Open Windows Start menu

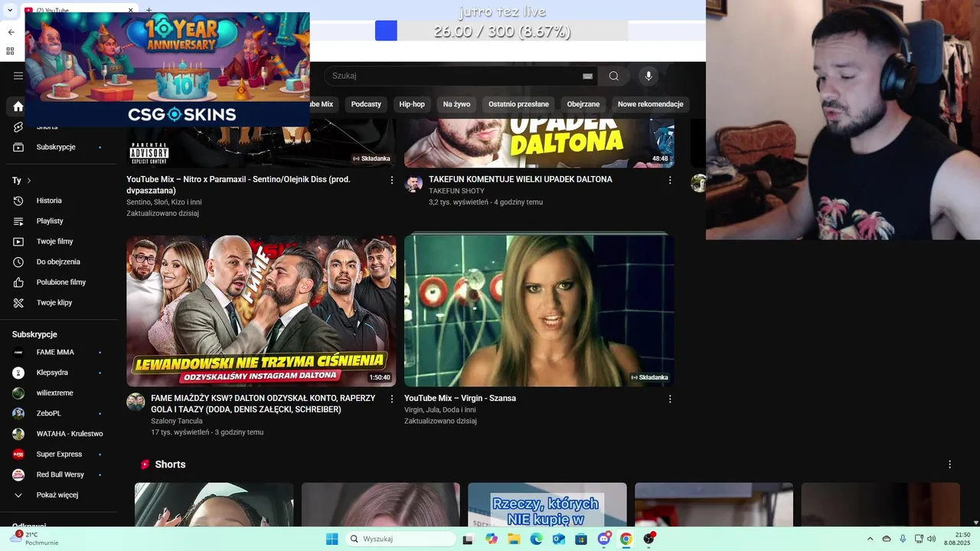point(332,539)
